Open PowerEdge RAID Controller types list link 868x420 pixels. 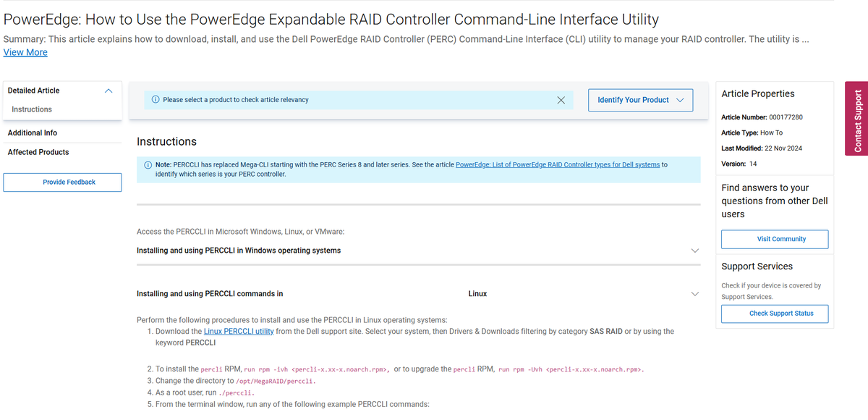coord(558,165)
